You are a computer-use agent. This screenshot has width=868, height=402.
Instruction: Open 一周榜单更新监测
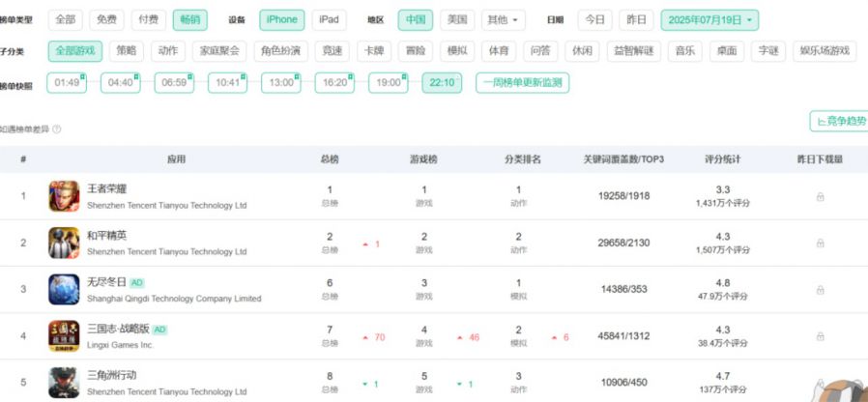click(523, 82)
